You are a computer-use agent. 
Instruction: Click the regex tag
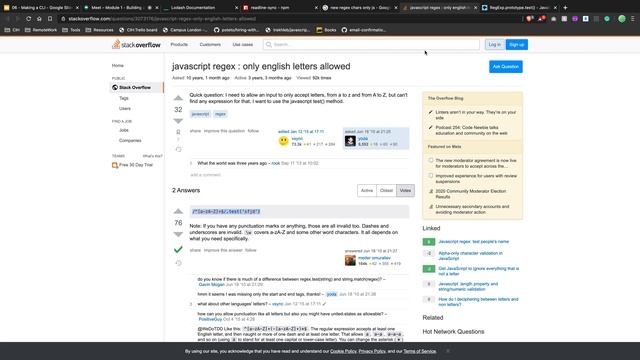(220, 114)
